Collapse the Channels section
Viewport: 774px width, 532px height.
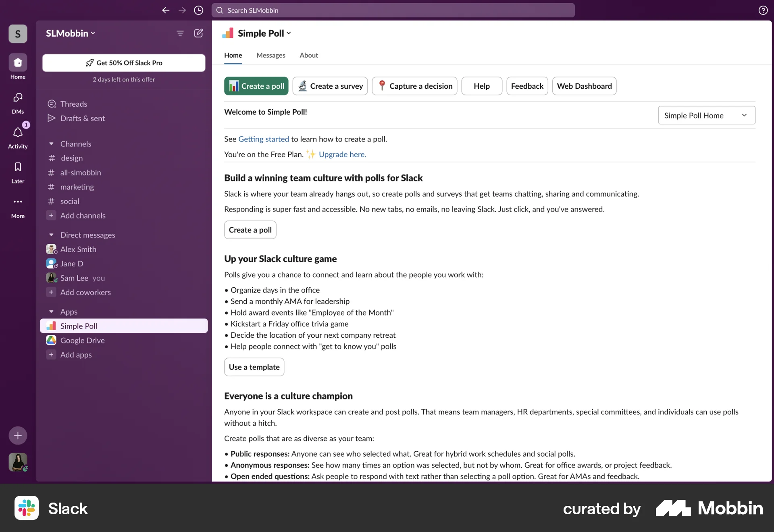(51, 143)
